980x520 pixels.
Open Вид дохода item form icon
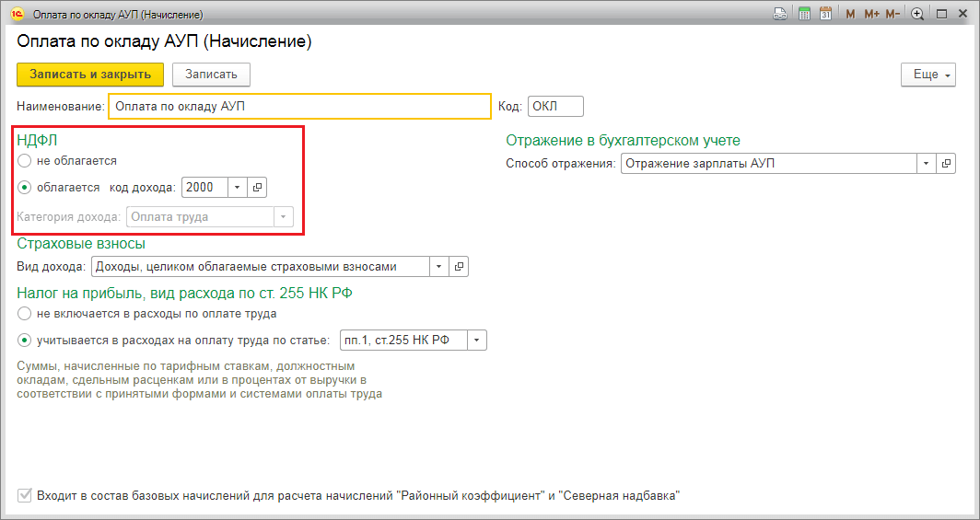pyautogui.click(x=459, y=267)
